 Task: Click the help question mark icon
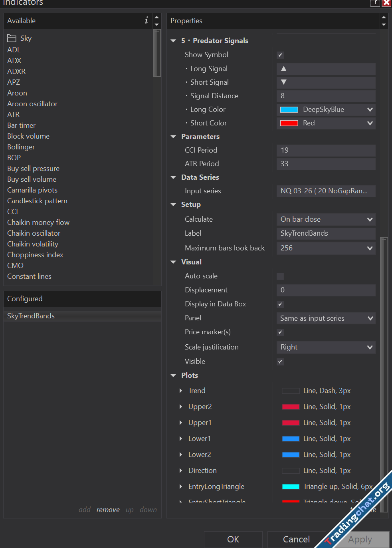[x=375, y=3]
